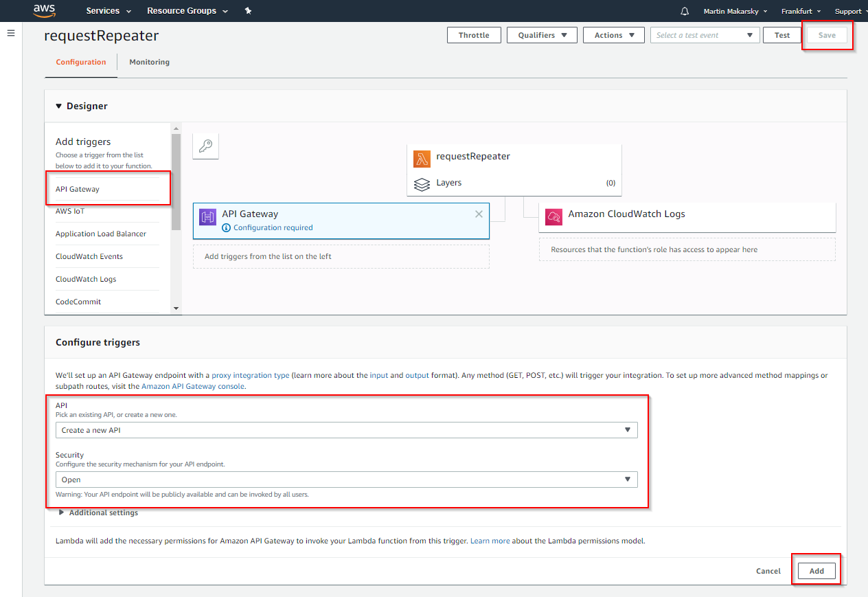Click the Amazon CloudWatch Logs icon

pos(553,216)
